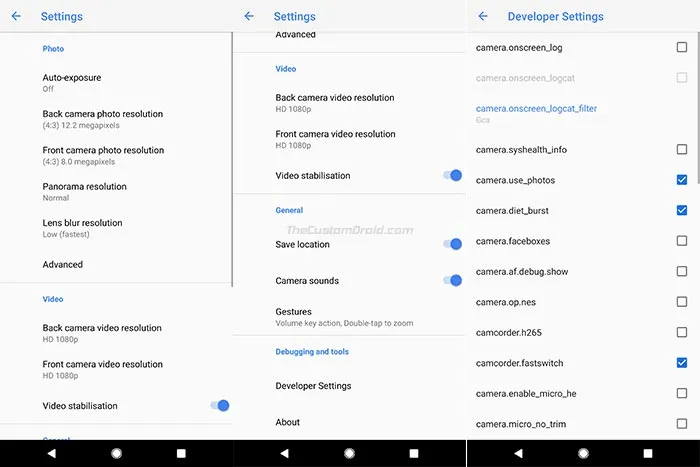
Task: Open Front camera photo resolution option
Action: [116, 155]
